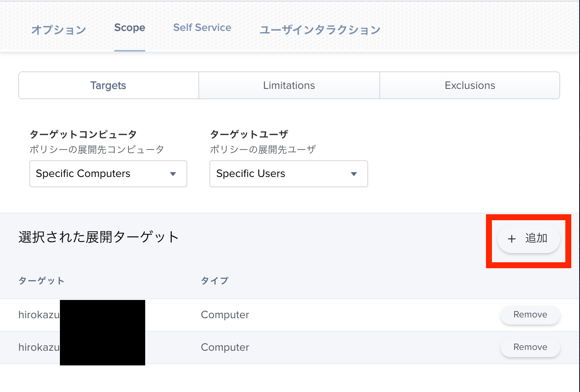
Task: Open the オプション tab
Action: click(x=58, y=29)
